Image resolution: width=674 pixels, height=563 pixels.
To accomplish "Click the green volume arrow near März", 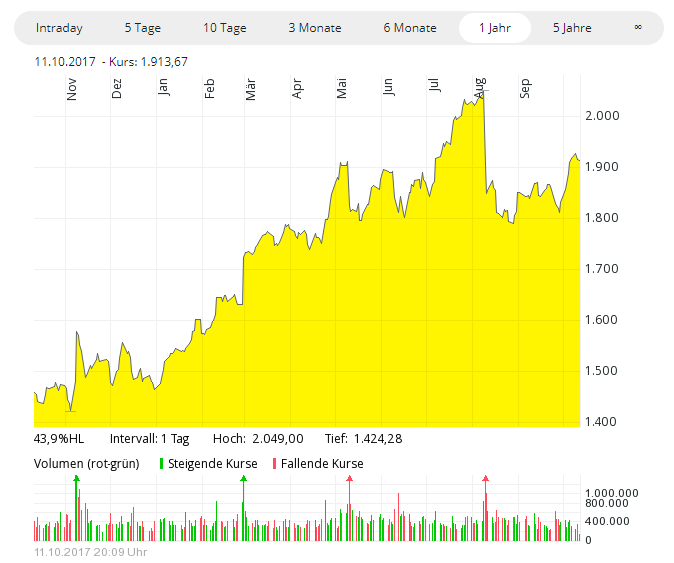I will pos(243,478).
